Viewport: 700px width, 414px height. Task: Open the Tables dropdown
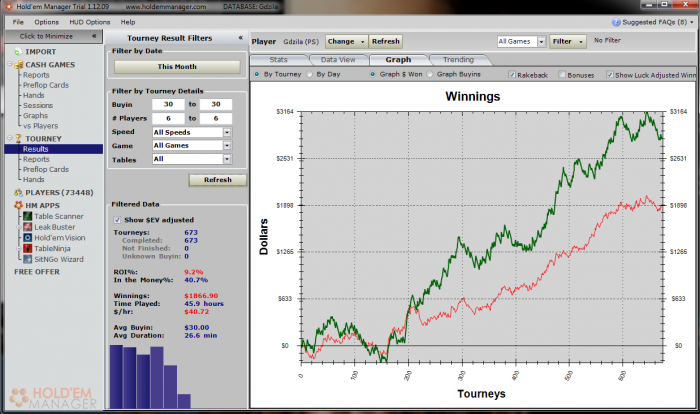(x=227, y=159)
